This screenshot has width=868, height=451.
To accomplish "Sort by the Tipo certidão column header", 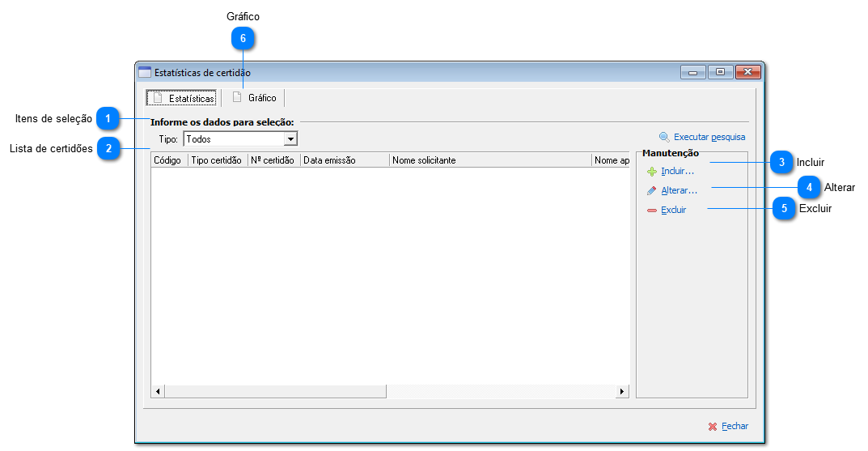I will tap(218, 160).
